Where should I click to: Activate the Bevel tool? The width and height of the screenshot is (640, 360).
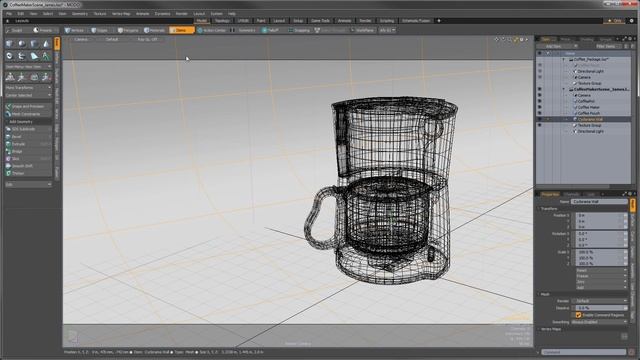pyautogui.click(x=28, y=136)
